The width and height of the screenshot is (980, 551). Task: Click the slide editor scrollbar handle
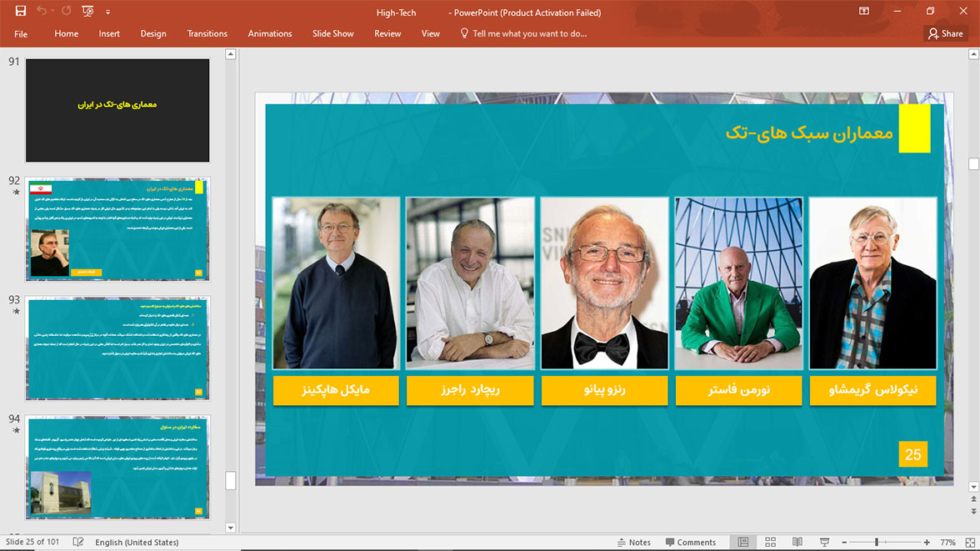click(973, 164)
